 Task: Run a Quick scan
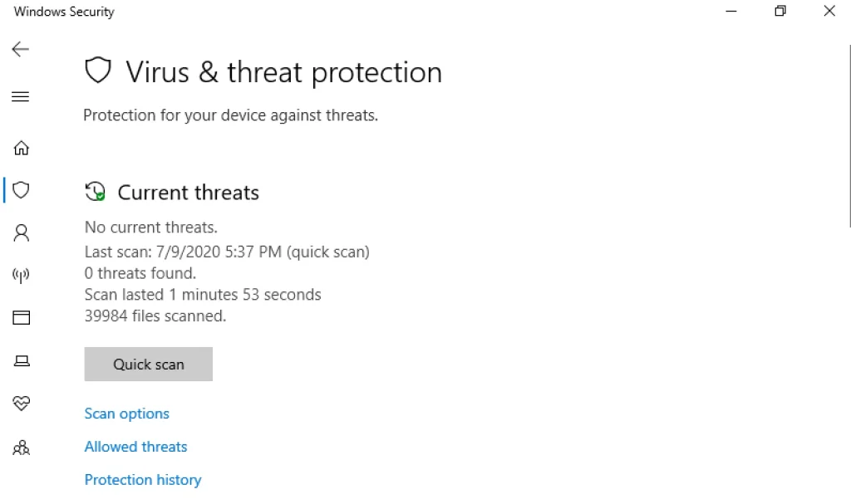point(148,364)
